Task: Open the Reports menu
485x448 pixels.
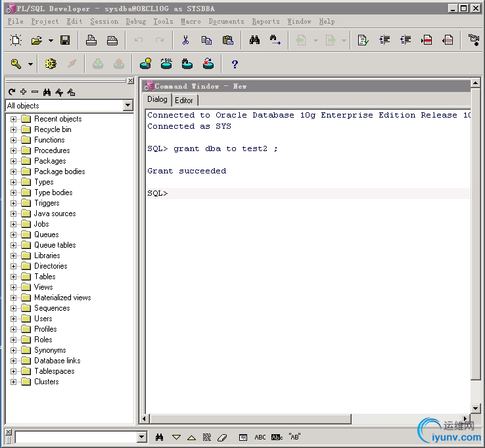Action: point(266,21)
